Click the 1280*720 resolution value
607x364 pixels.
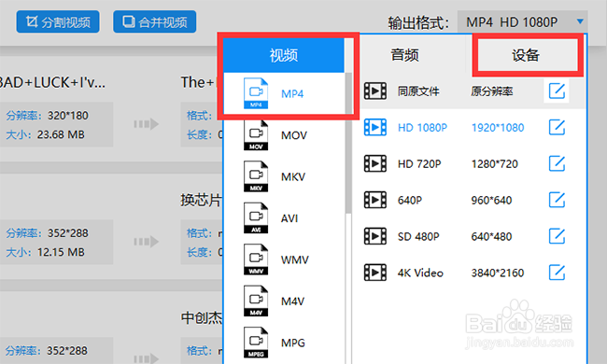[494, 164]
